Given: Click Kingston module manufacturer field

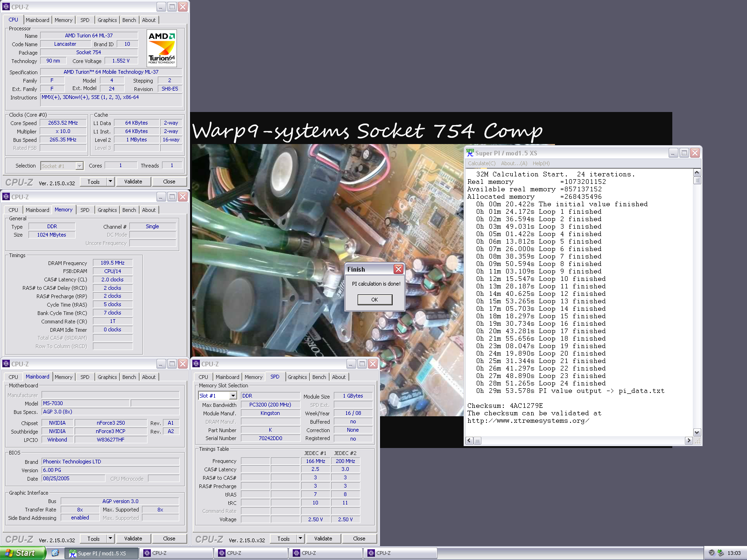Looking at the screenshot, I should [x=270, y=413].
